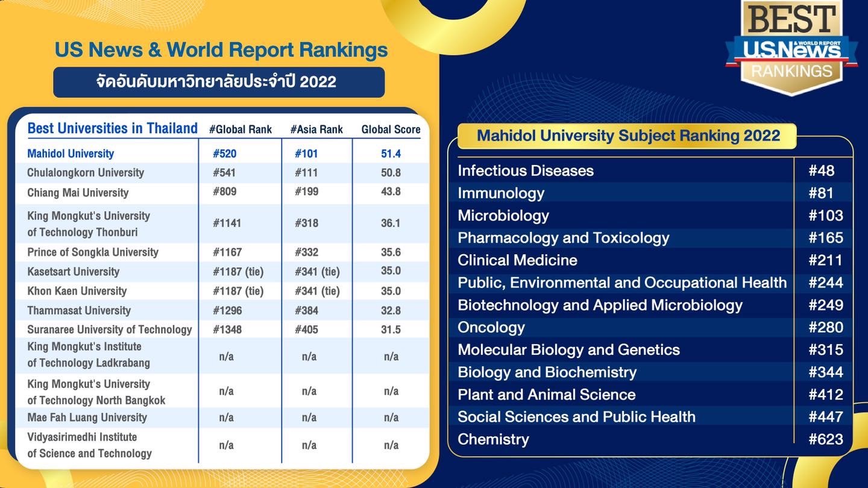Click the #81 rank beside Immunology
868x488 pixels.
coord(822,193)
